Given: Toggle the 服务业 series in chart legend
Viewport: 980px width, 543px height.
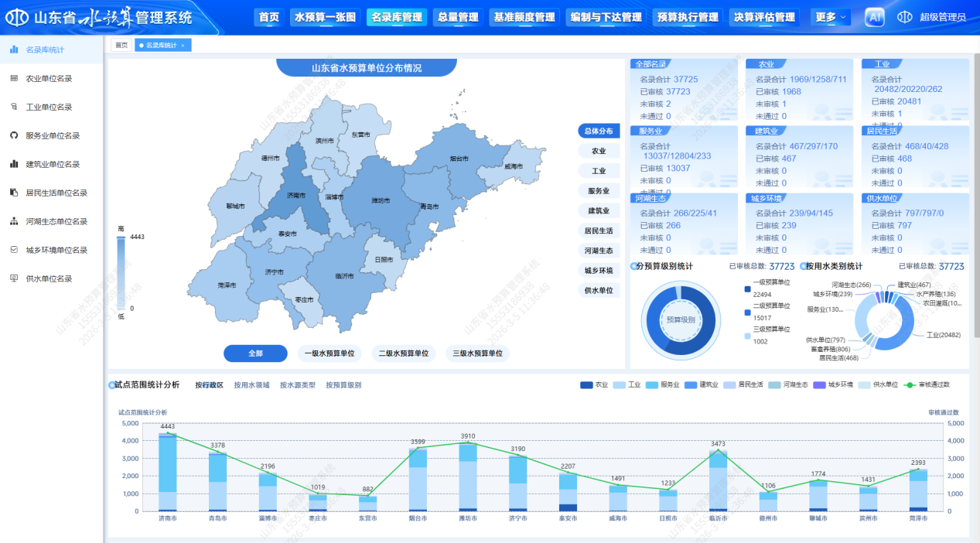Looking at the screenshot, I should click(668, 384).
